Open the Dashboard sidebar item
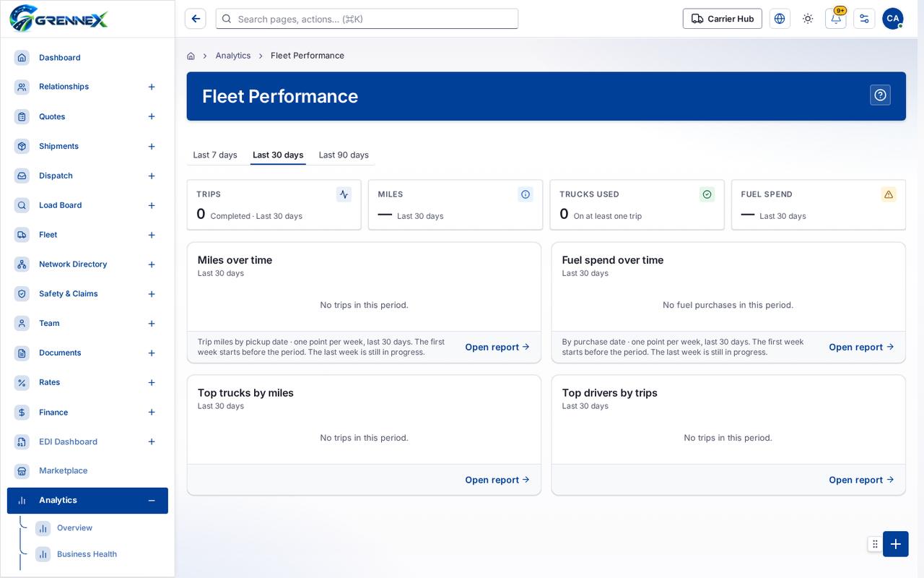The height and width of the screenshot is (578, 924). 87,58
